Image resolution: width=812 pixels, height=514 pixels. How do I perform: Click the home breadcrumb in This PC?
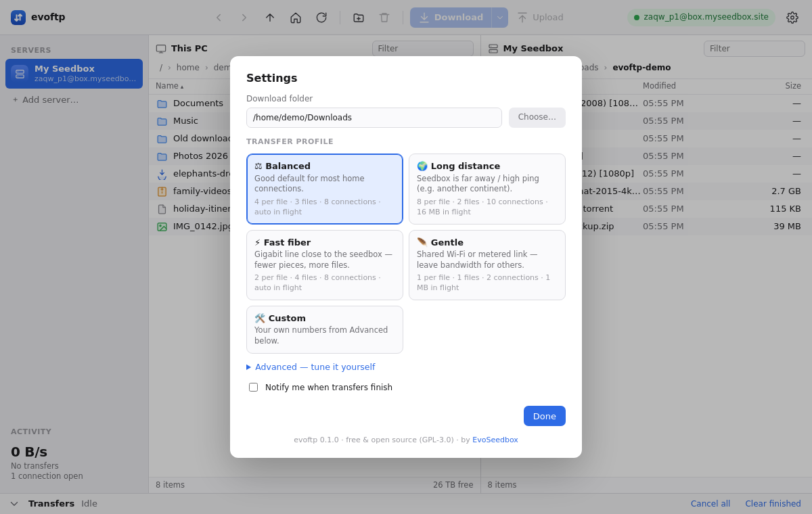[188, 68]
